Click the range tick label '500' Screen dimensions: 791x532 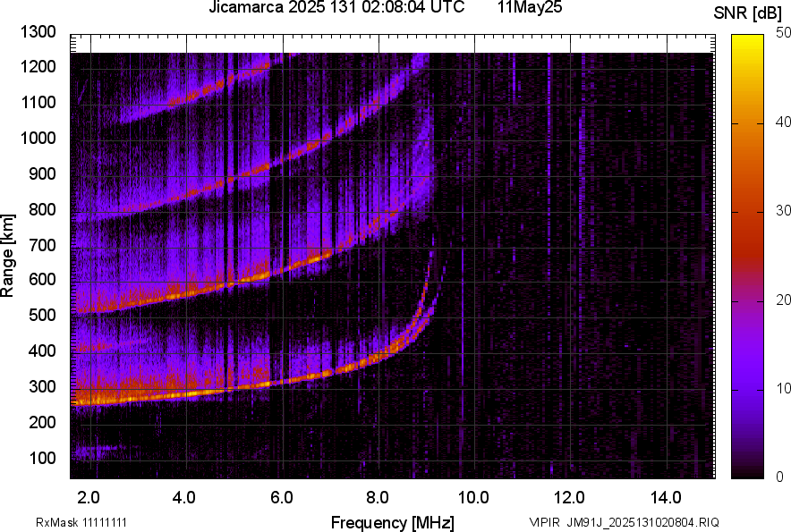coord(42,315)
